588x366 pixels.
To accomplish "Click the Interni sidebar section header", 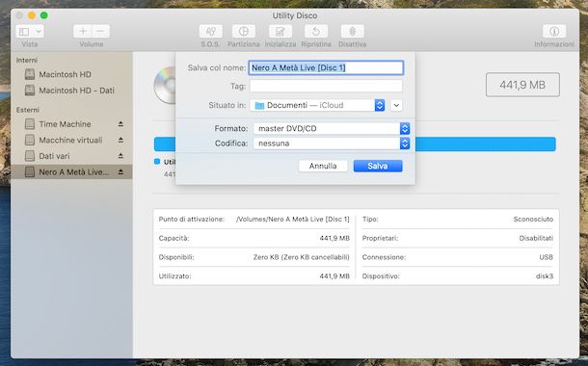I will point(27,61).
